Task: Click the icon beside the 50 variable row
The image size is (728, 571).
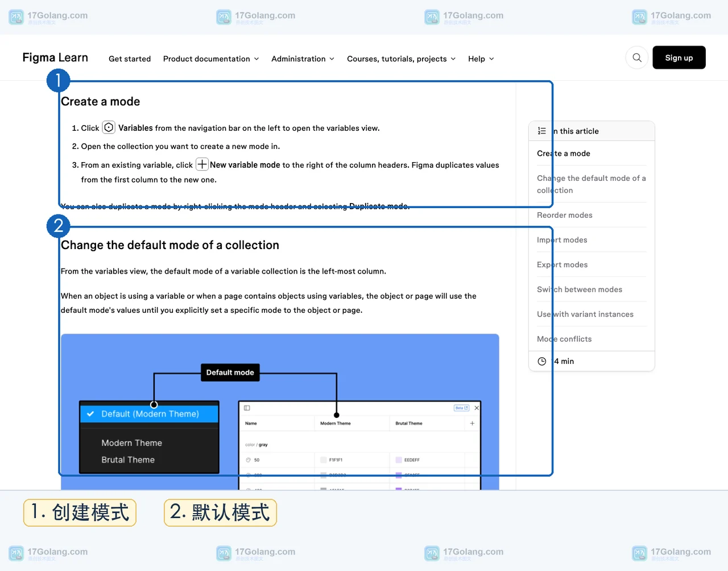Action: coord(248,460)
